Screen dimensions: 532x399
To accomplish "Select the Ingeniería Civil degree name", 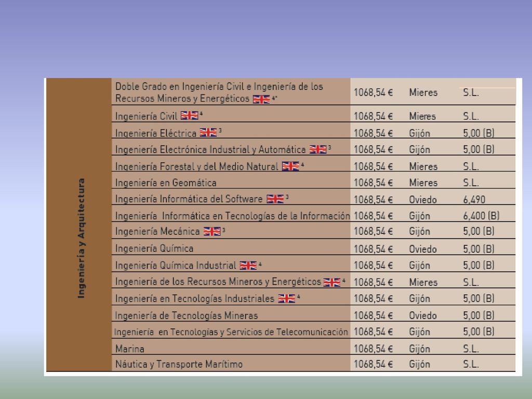I will [146, 116].
